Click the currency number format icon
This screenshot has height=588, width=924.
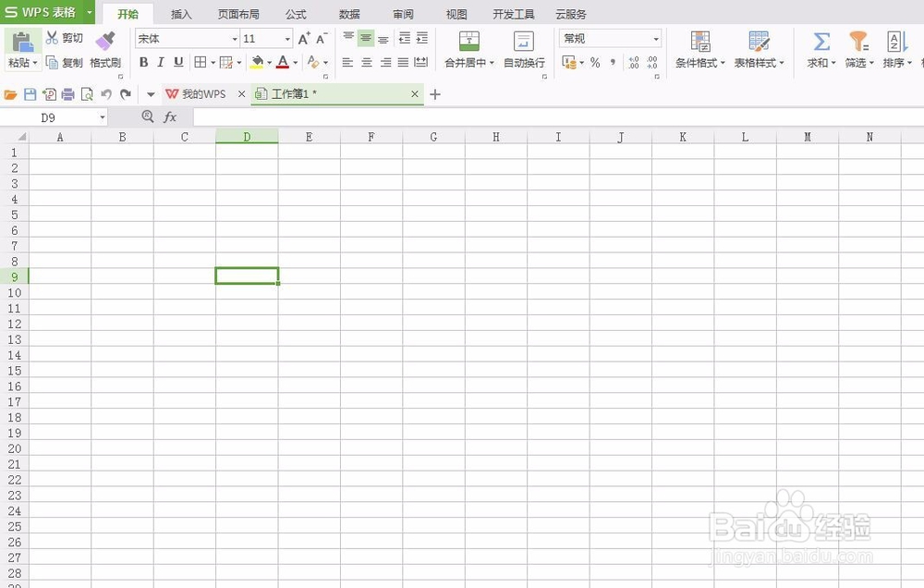pyautogui.click(x=568, y=63)
